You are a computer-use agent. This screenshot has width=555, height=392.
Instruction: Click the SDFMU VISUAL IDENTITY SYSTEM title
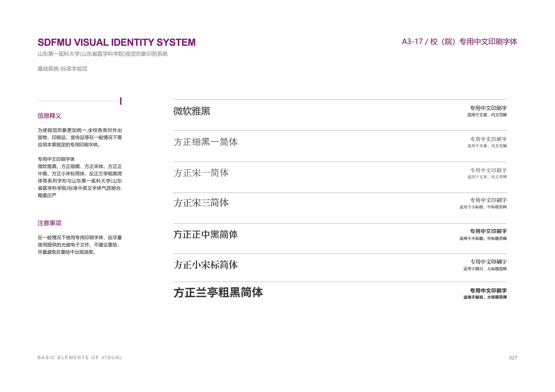(x=117, y=43)
